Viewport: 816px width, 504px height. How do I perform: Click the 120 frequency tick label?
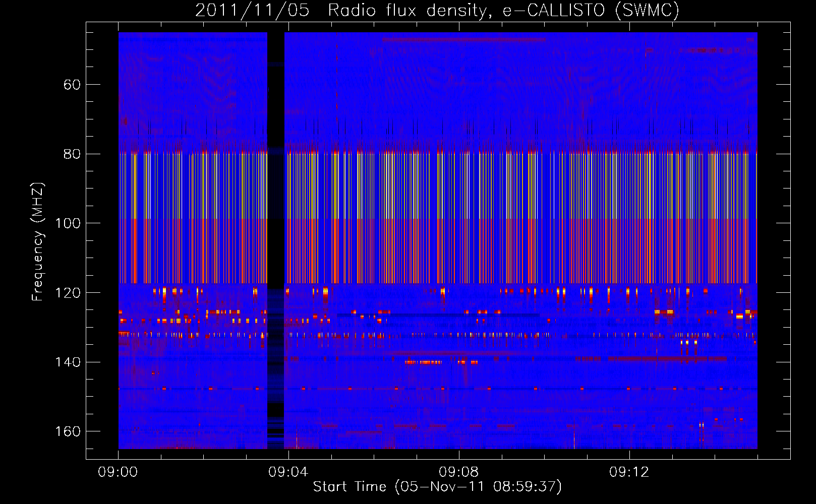[68, 293]
